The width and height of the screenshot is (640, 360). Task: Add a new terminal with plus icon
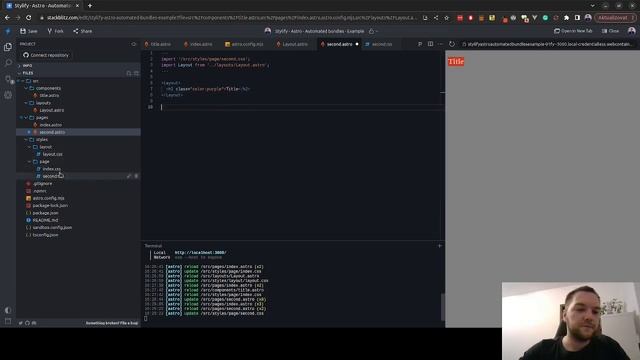[440, 246]
